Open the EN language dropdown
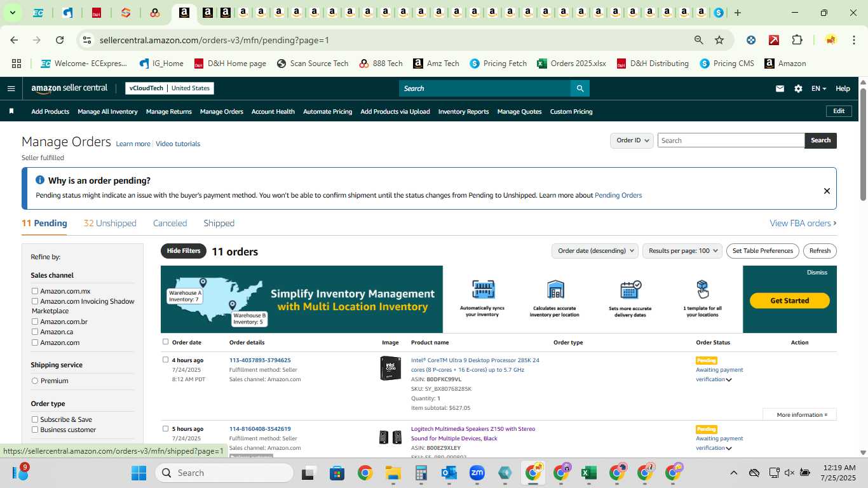The height and width of the screenshot is (488, 868). [x=818, y=89]
